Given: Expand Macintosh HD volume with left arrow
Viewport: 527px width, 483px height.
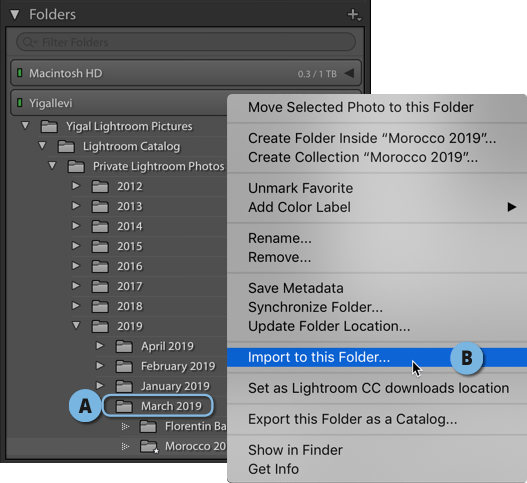Looking at the screenshot, I should pyautogui.click(x=350, y=73).
